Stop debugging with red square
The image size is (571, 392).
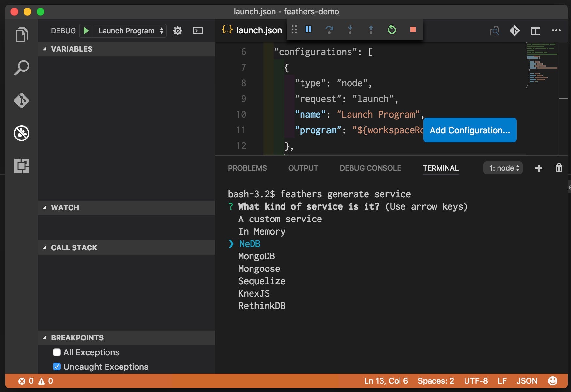point(413,29)
